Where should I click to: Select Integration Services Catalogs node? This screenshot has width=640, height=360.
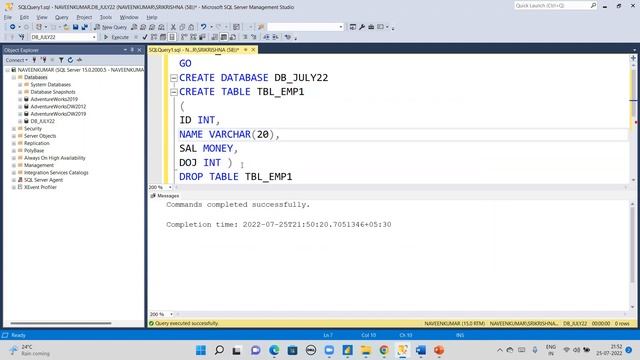[x=56, y=173]
